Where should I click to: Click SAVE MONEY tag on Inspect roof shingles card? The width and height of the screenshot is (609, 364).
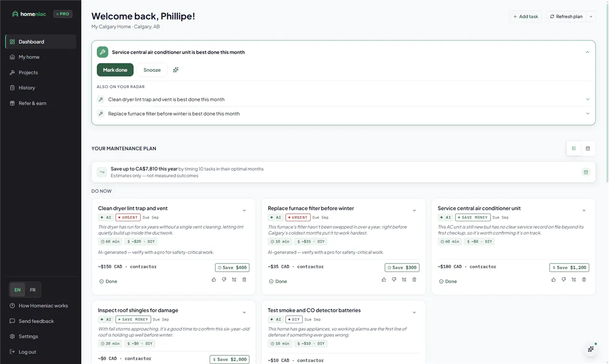133,319
